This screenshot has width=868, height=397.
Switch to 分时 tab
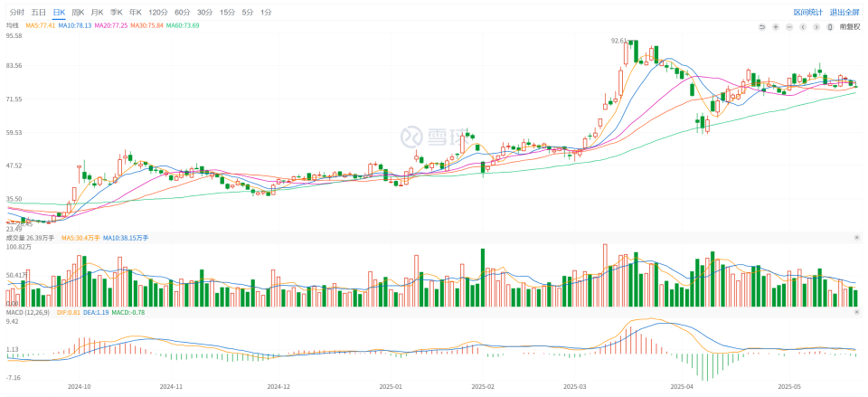click(17, 12)
